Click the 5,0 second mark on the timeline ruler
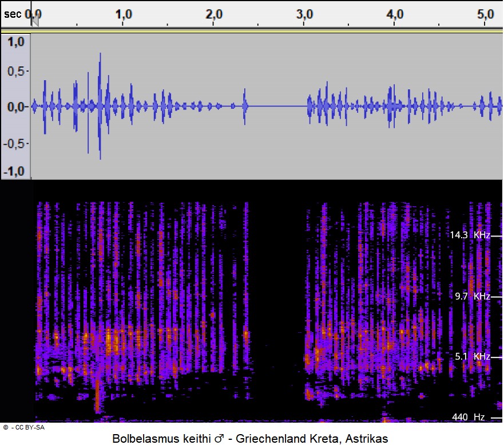 [485, 14]
